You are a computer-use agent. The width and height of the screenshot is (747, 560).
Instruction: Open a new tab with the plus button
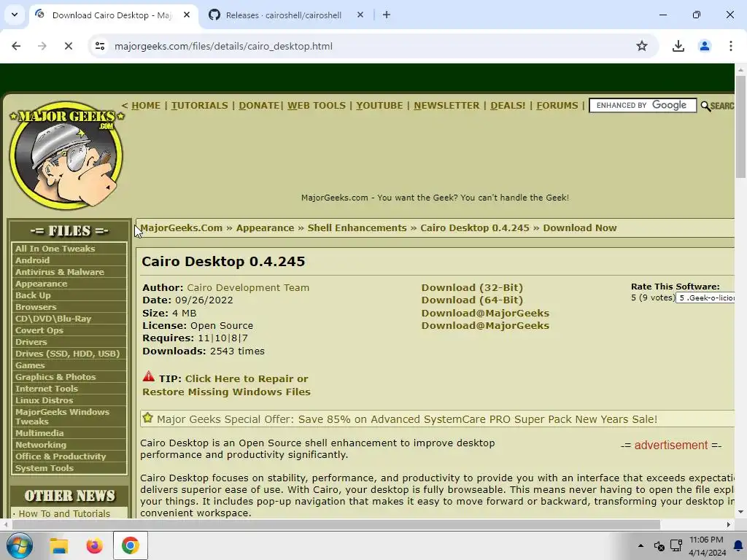point(387,15)
